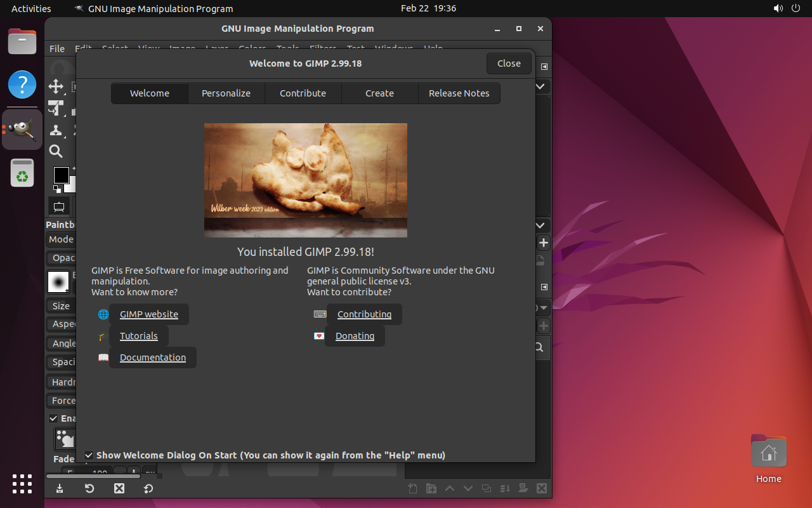Screen dimensions: 812x508
Task: Click the paintbrush brush preview thumbnail
Action: 58,281
